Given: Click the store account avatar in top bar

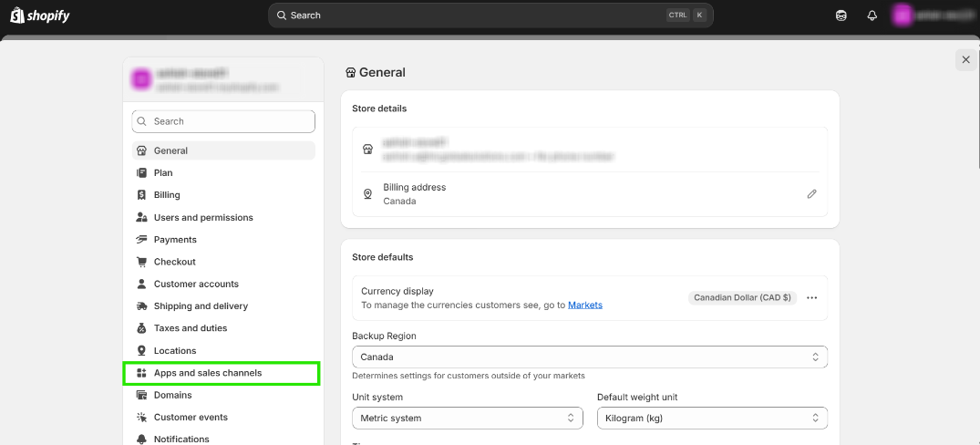Looking at the screenshot, I should pyautogui.click(x=902, y=16).
